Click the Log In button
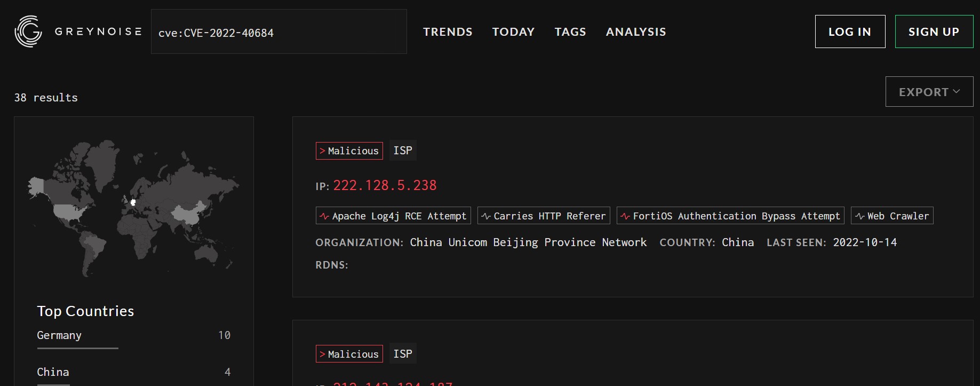Screen dimensions: 980x386 (x=850, y=32)
